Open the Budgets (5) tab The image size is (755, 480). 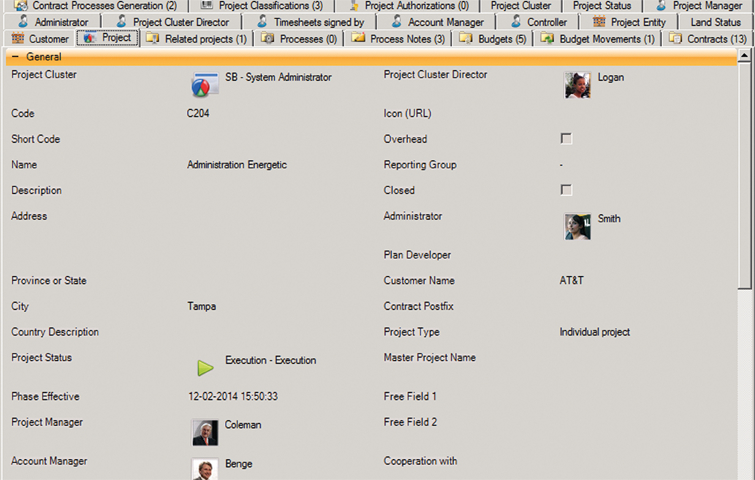click(492, 39)
